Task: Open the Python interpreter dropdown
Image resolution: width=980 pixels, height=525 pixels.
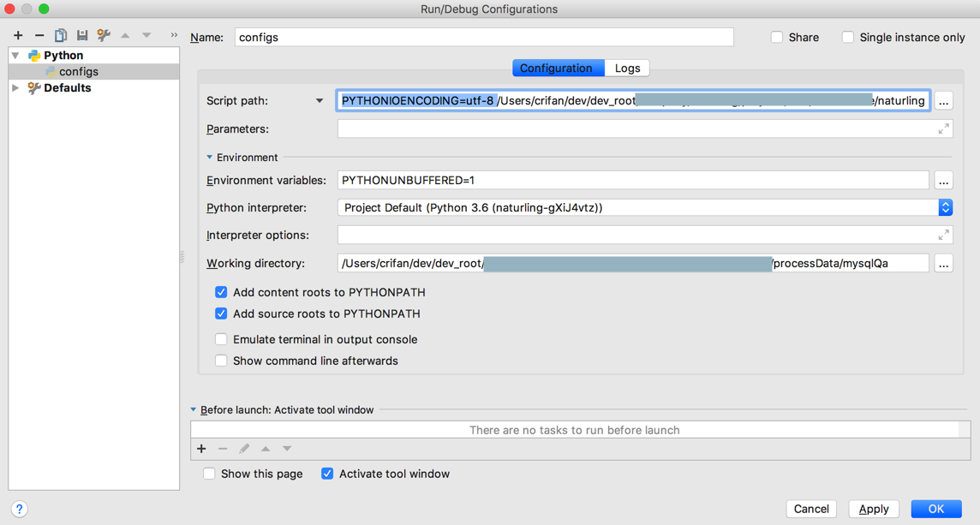Action: (x=945, y=207)
